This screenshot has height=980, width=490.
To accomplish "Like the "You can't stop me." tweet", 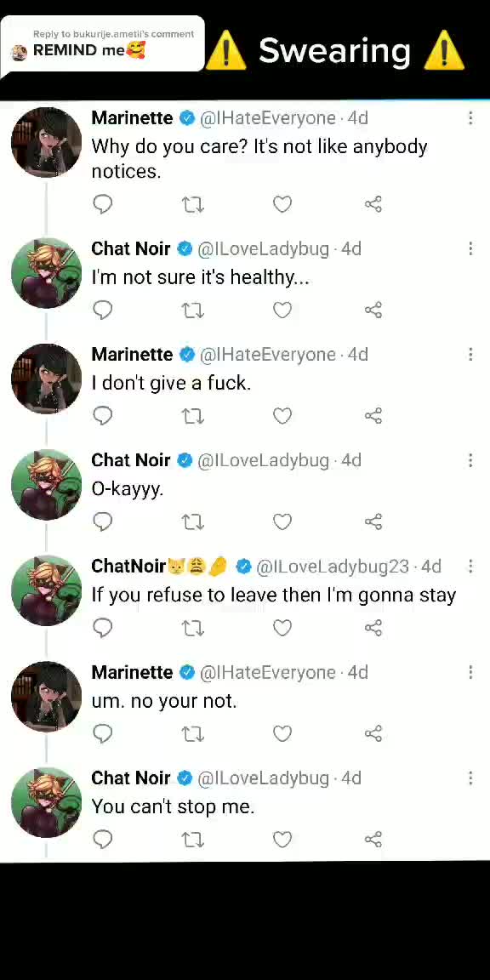I will point(282,840).
